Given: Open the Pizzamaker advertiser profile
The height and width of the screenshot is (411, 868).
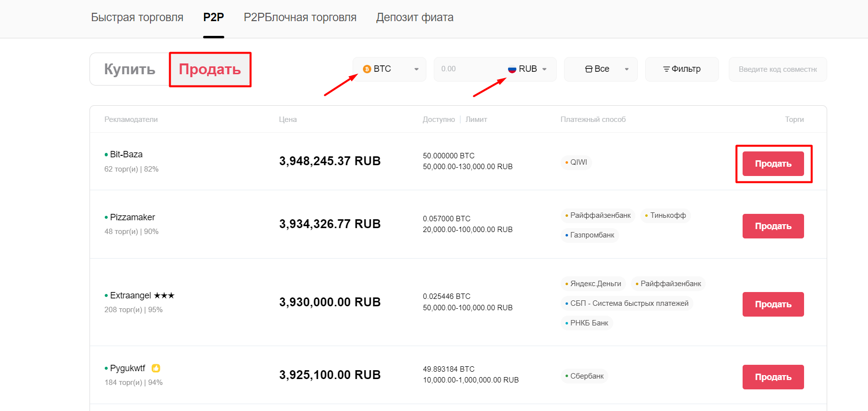Looking at the screenshot, I should (x=132, y=217).
